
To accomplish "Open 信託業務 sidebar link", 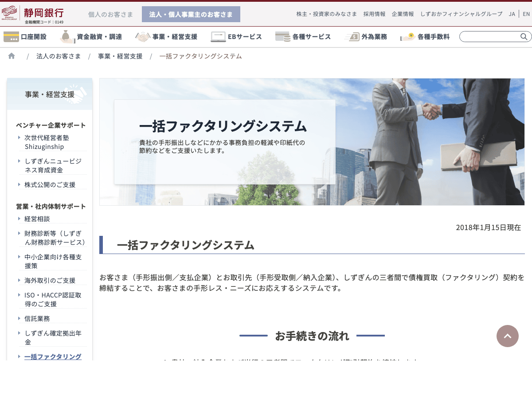I will [x=37, y=318].
